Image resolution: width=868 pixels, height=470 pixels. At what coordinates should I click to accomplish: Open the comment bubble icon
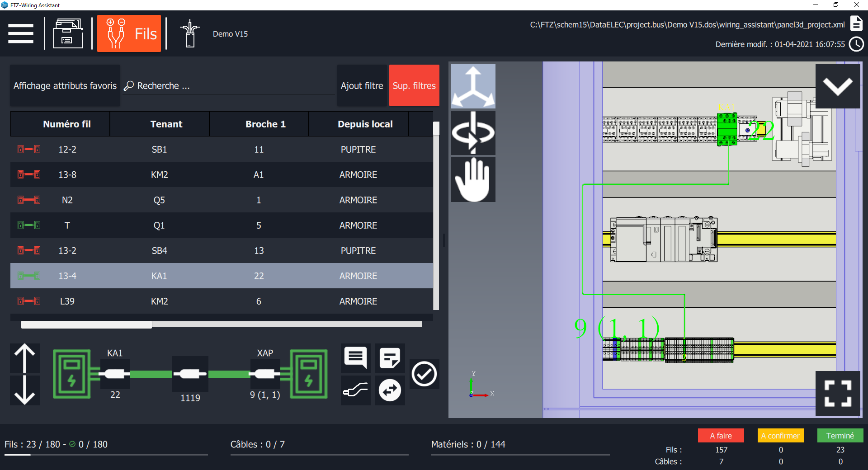coord(355,358)
